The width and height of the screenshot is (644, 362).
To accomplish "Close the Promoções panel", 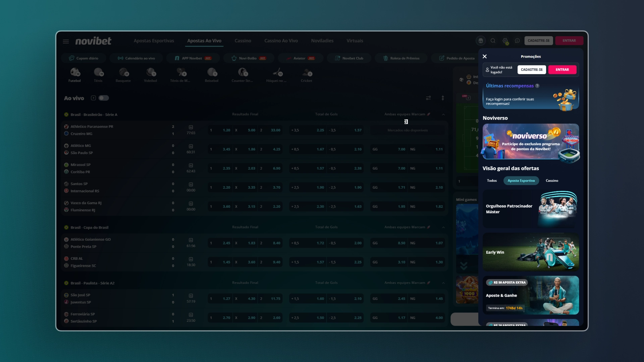I will point(485,56).
